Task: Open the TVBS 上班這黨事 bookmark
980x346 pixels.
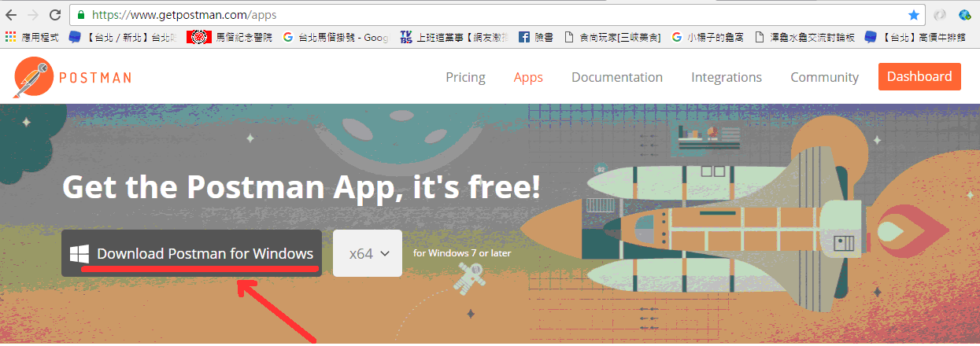Action: [x=454, y=37]
